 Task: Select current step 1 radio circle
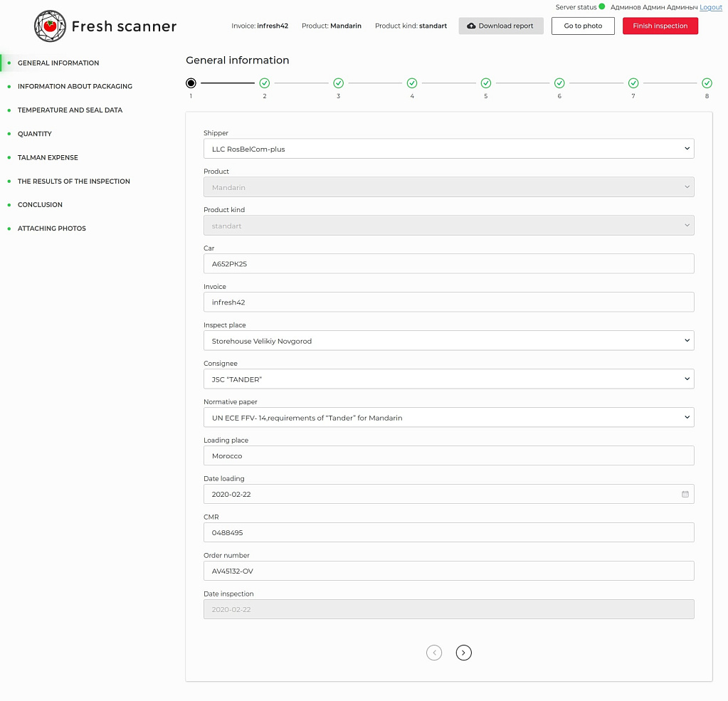click(191, 83)
